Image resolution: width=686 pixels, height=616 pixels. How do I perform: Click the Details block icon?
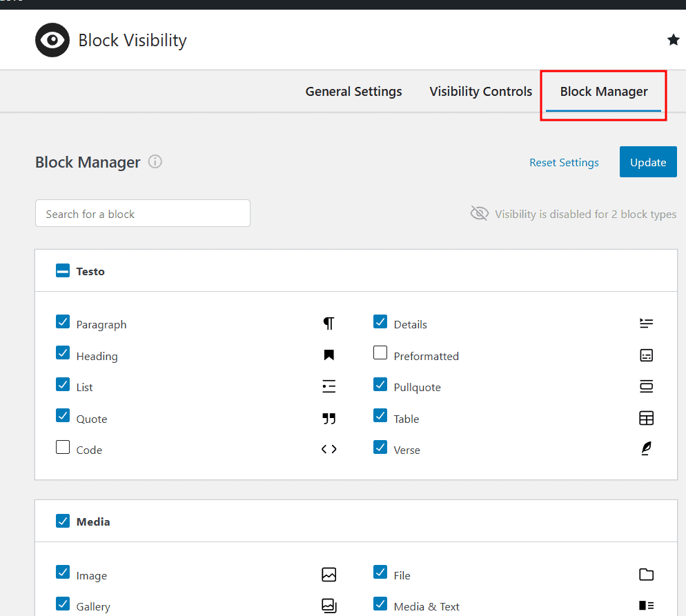point(646,324)
